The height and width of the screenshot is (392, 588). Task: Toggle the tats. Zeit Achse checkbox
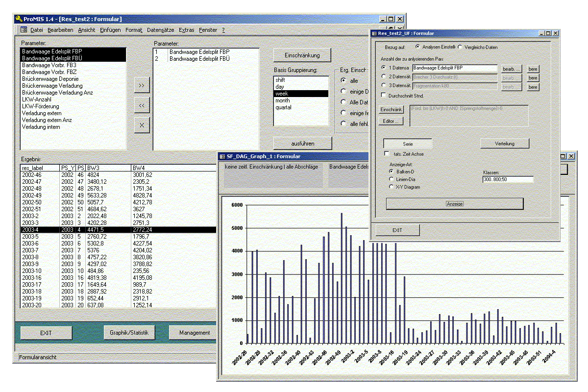387,154
